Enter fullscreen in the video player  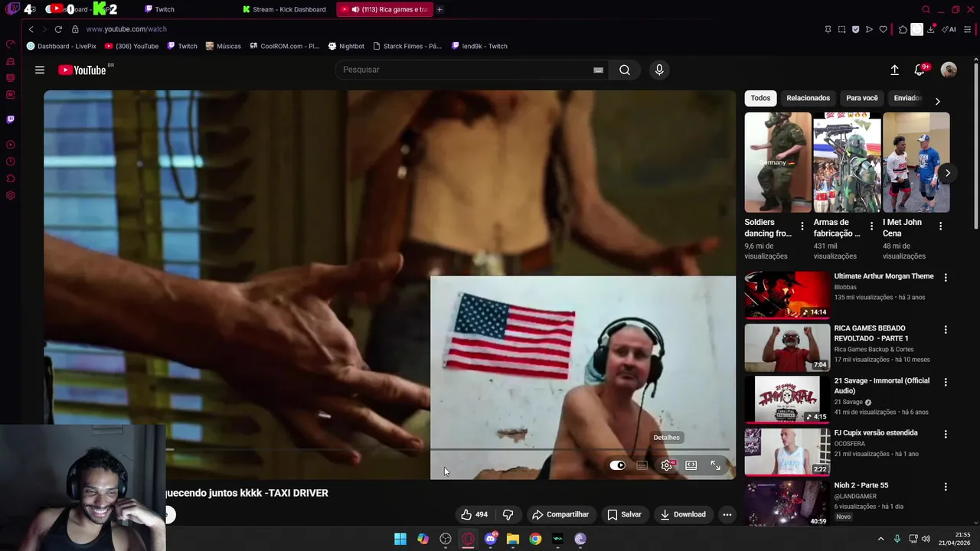click(x=715, y=465)
